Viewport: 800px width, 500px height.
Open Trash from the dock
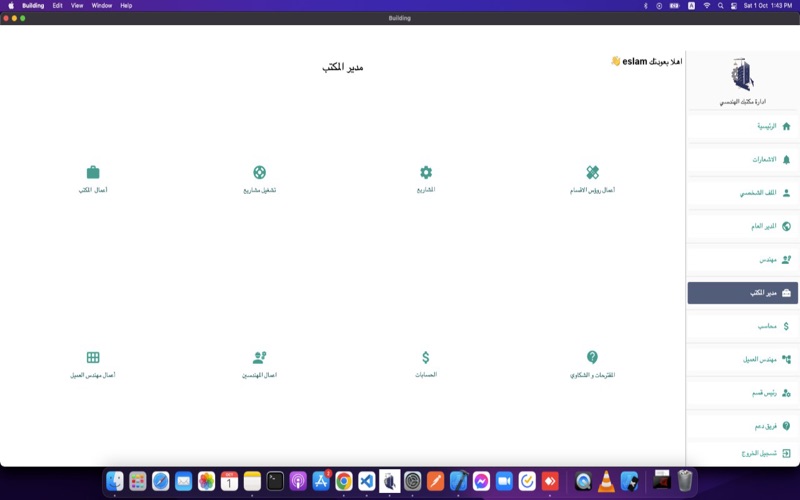(685, 481)
